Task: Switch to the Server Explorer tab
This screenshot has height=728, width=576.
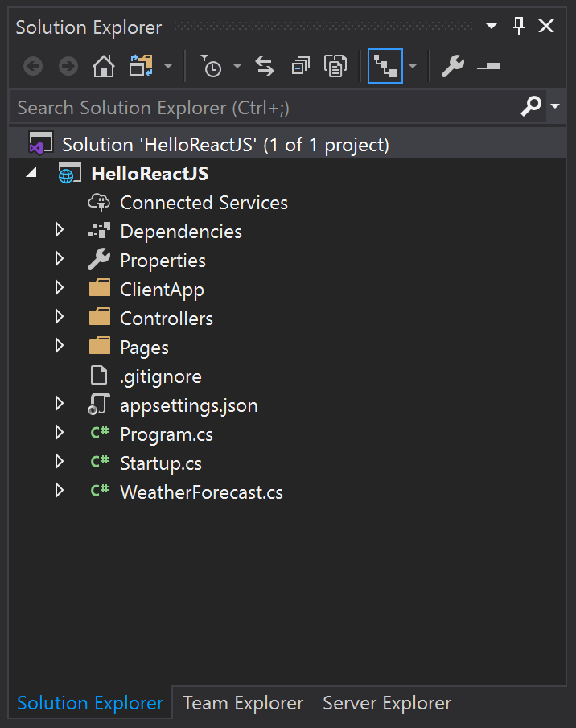Action: (387, 703)
